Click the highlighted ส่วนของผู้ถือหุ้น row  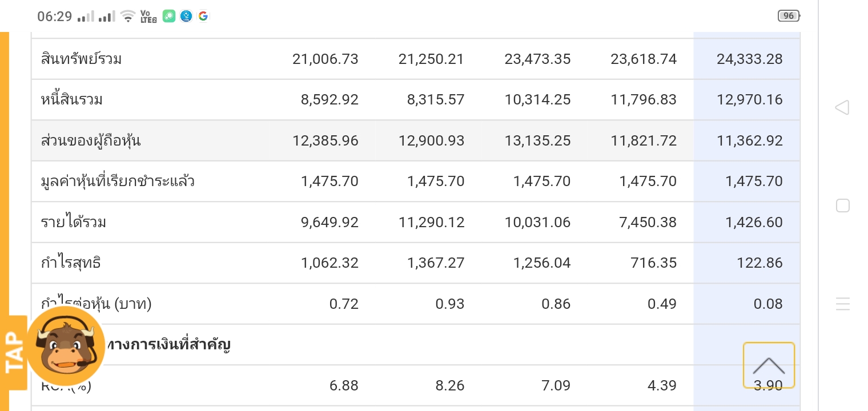(x=416, y=140)
